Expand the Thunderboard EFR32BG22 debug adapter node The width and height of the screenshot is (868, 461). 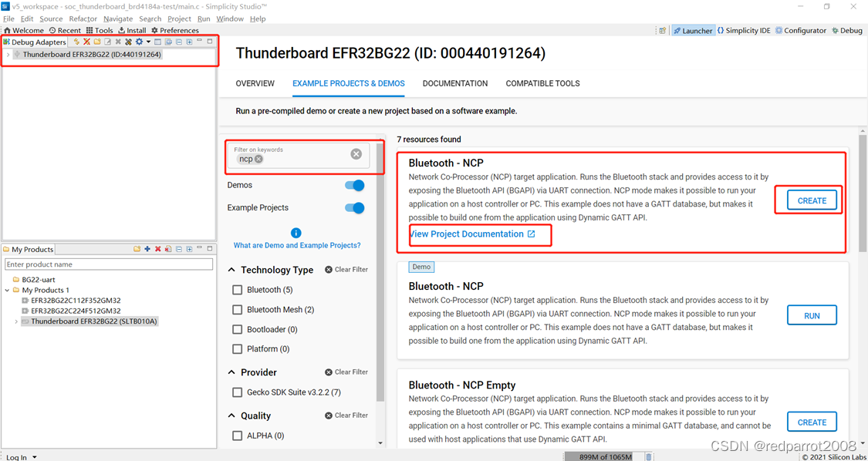[x=8, y=55]
